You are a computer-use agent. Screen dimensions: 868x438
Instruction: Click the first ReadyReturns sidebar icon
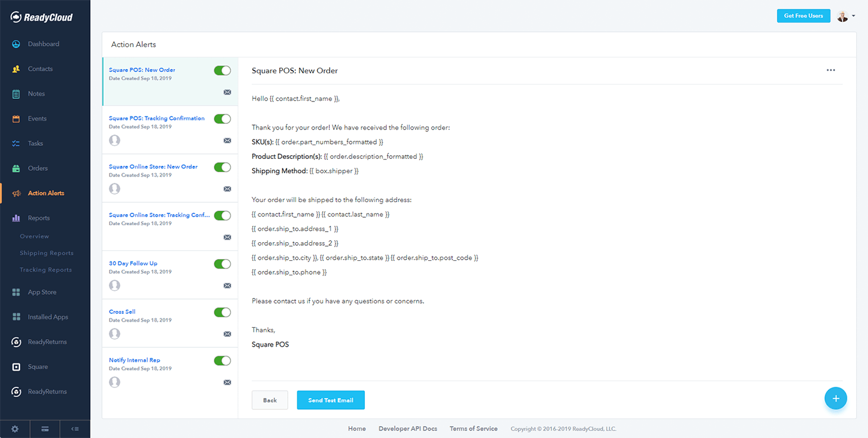[16, 342]
